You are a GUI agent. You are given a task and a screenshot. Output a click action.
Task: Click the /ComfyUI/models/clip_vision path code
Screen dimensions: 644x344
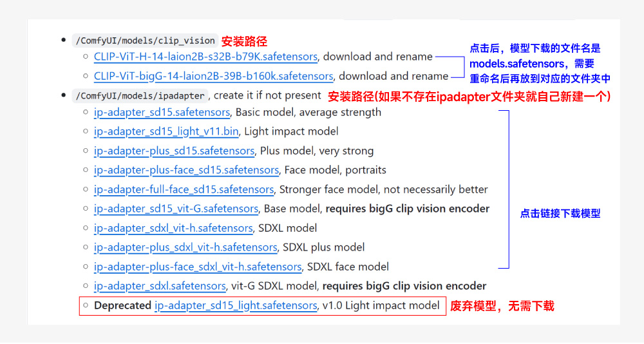(x=145, y=41)
